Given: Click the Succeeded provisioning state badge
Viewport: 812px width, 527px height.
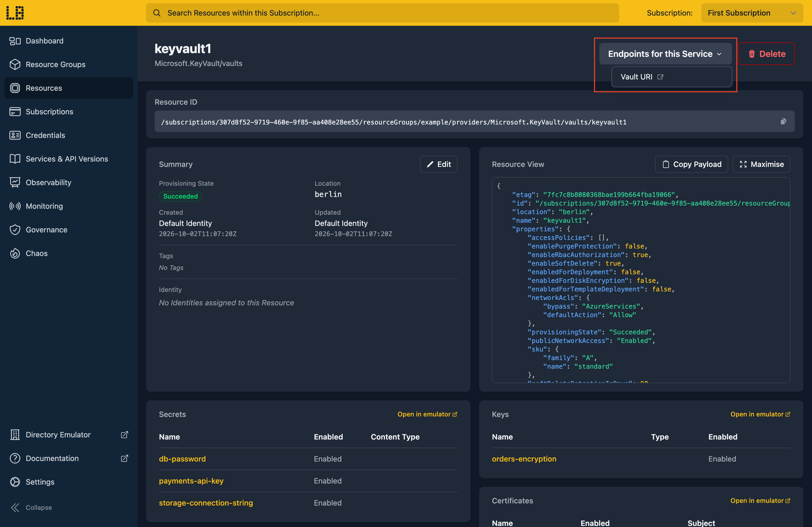Looking at the screenshot, I should (180, 196).
